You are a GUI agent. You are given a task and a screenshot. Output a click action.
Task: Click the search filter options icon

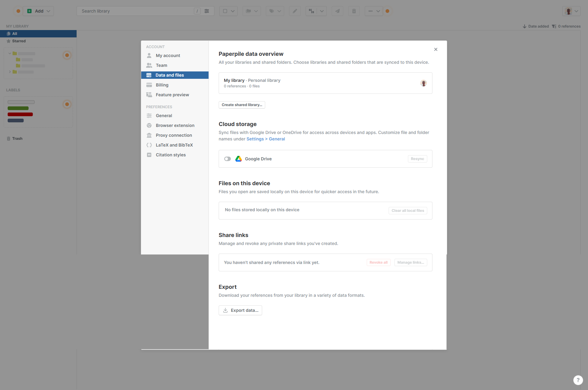(207, 11)
